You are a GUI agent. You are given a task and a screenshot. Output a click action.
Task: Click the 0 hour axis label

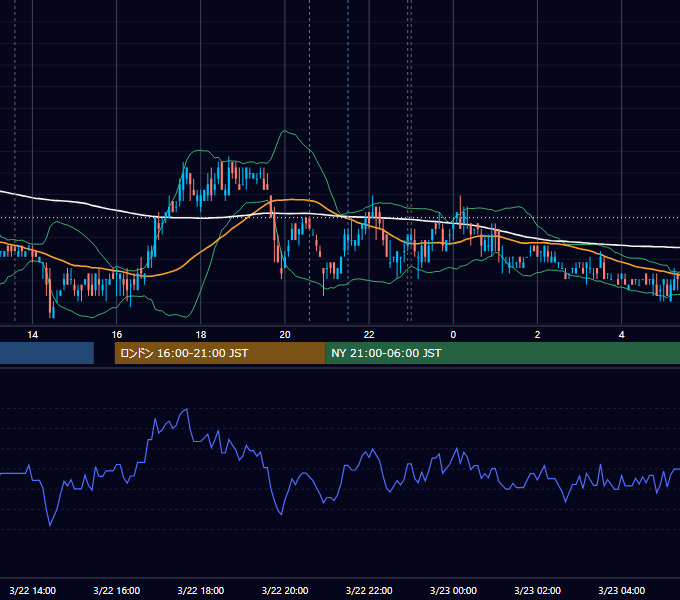pyautogui.click(x=453, y=335)
